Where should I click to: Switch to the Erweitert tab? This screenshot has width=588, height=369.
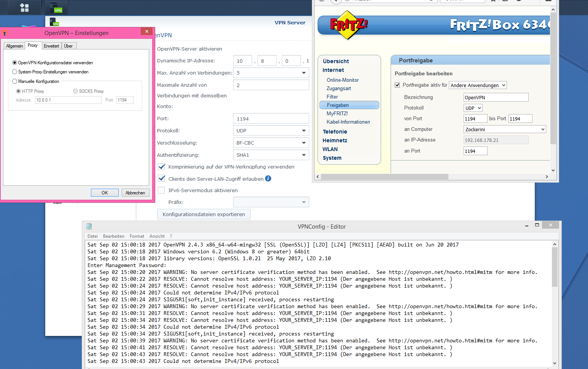click(51, 46)
